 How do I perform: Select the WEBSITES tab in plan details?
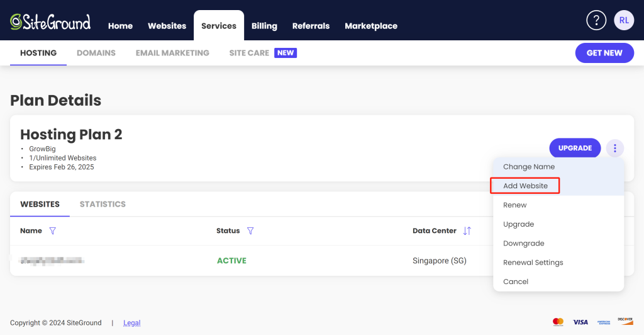40,204
